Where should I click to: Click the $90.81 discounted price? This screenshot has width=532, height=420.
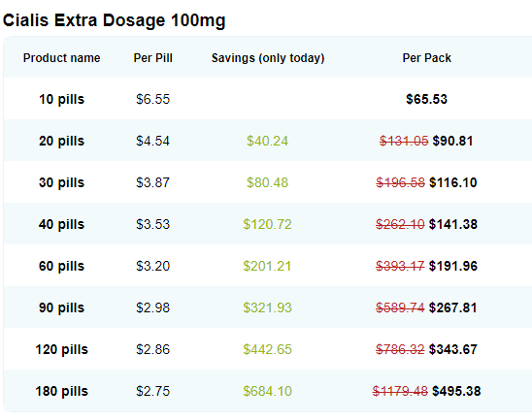pyautogui.click(x=452, y=141)
